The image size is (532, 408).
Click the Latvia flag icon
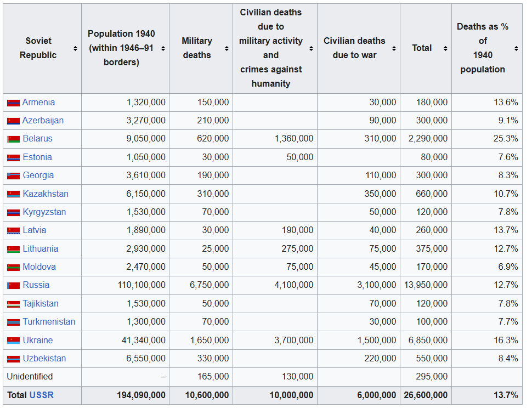pyautogui.click(x=13, y=231)
